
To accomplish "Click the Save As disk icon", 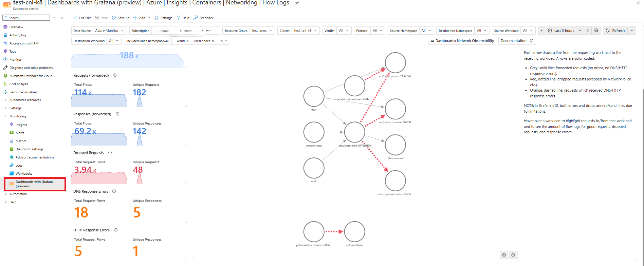I will pos(113,18).
